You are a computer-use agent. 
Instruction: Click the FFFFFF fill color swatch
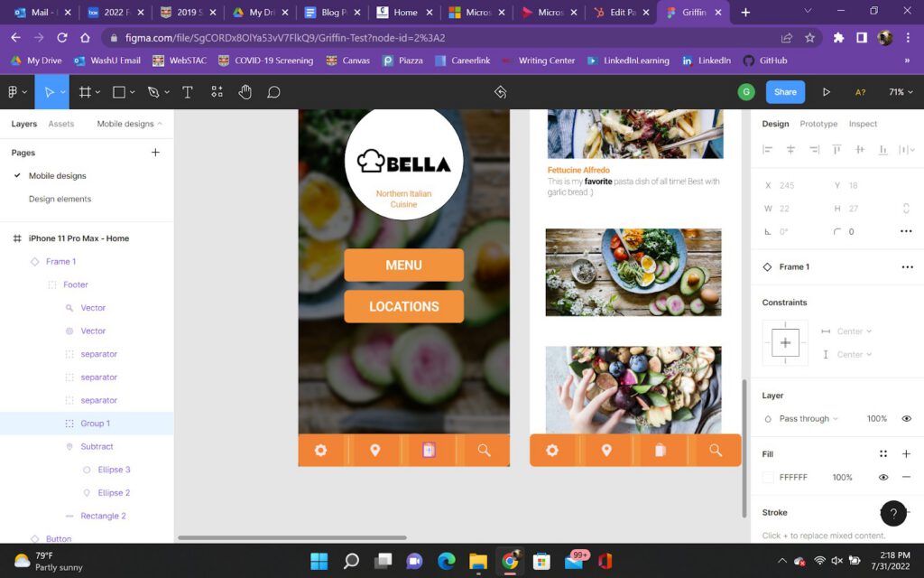[768, 477]
